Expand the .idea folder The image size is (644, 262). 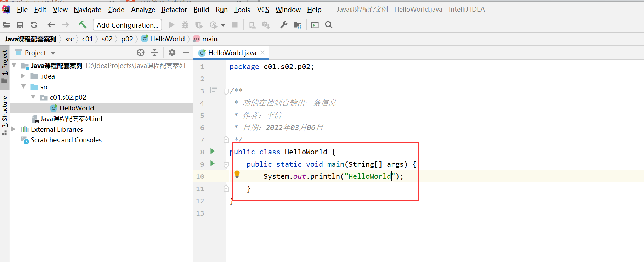(x=23, y=76)
